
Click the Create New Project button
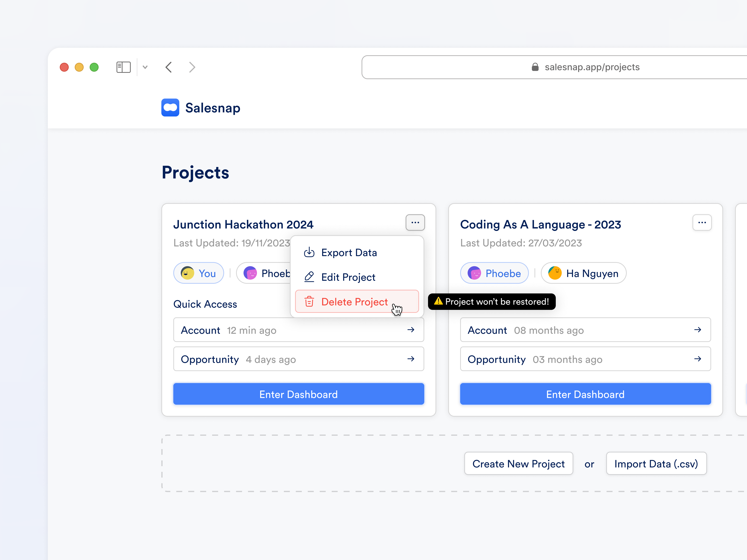point(518,463)
